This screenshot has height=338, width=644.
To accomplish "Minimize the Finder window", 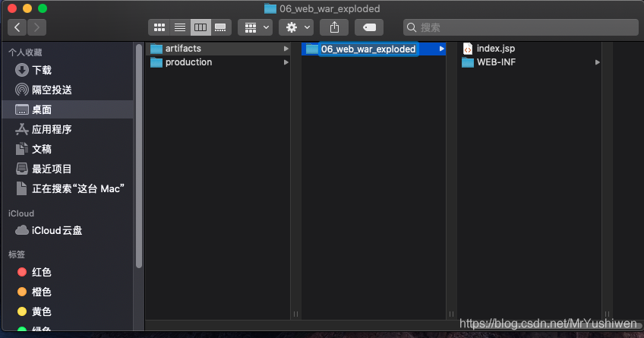I will point(27,8).
